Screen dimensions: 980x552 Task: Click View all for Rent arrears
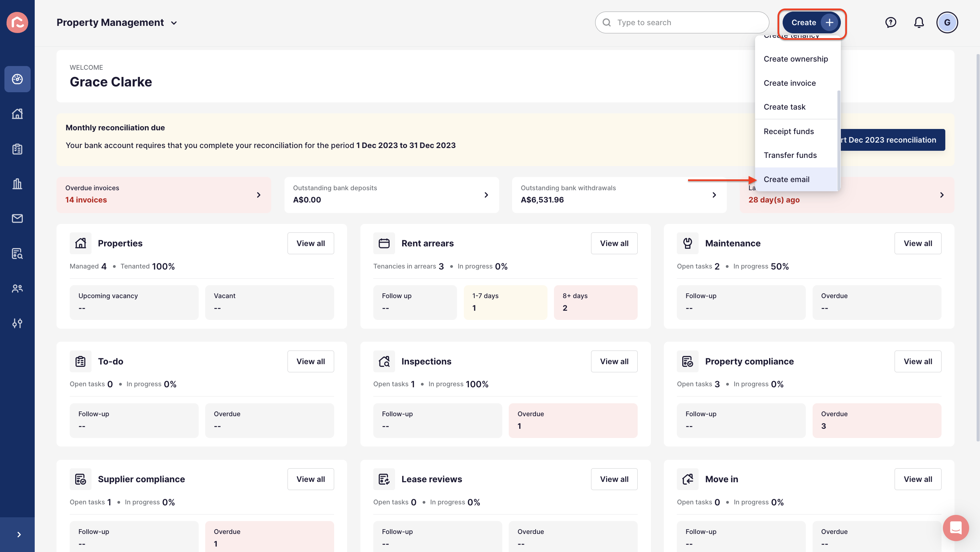coord(614,243)
